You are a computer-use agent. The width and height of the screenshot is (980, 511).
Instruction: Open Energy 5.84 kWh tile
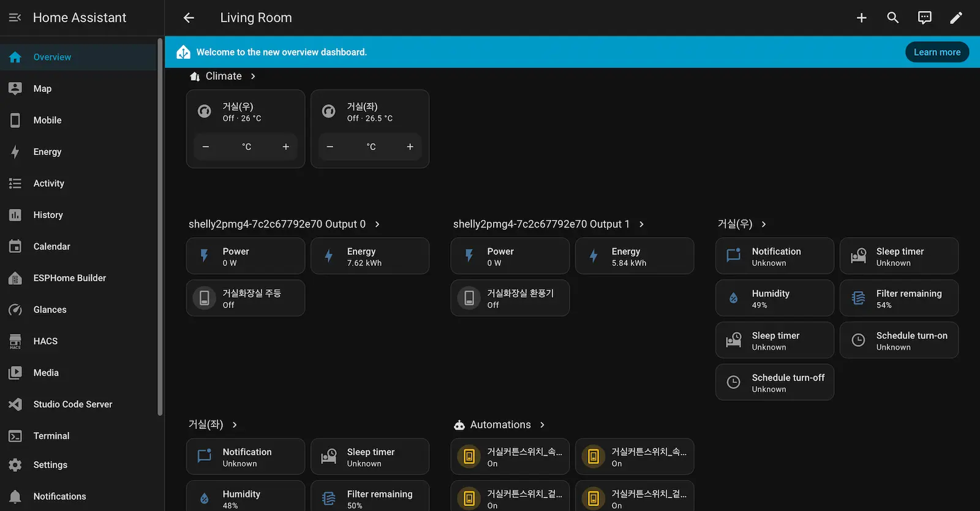pyautogui.click(x=635, y=256)
